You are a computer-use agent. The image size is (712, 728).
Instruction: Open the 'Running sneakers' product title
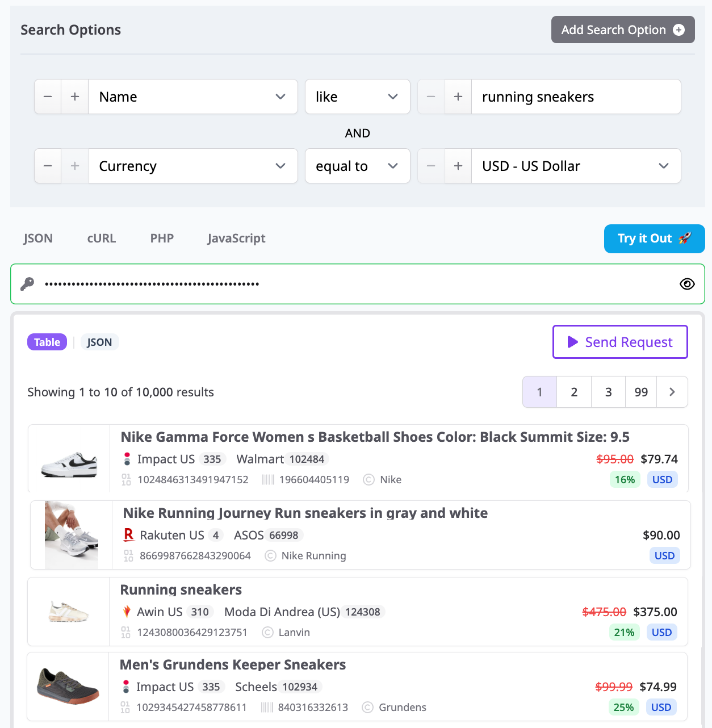(x=181, y=589)
